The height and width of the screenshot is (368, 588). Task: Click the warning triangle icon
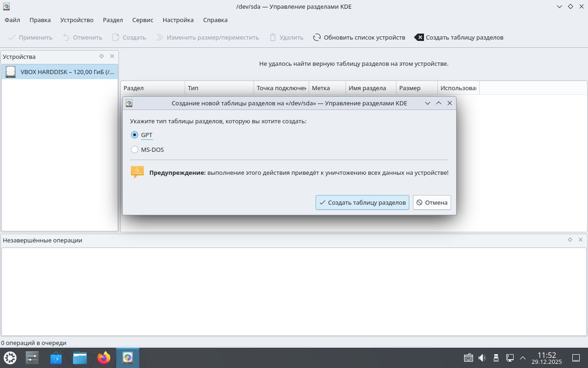(137, 172)
